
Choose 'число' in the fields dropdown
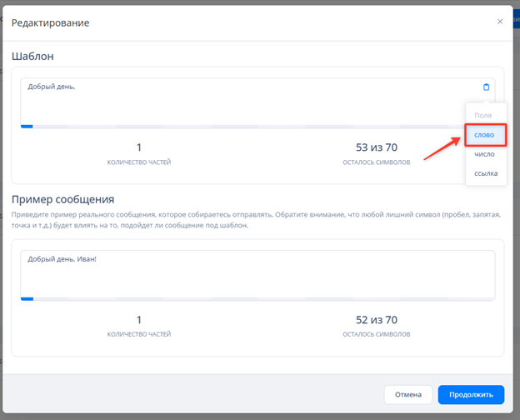click(484, 154)
